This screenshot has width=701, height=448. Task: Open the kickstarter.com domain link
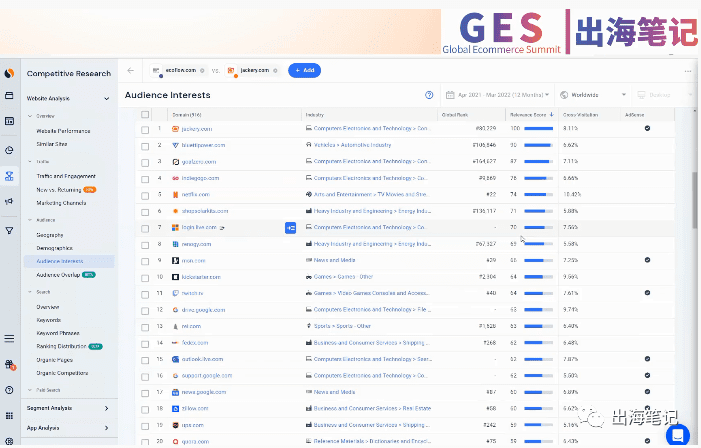[201, 277]
